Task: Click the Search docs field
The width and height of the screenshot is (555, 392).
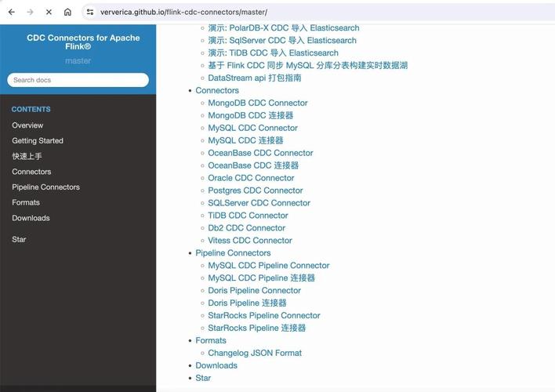Action: [x=78, y=80]
